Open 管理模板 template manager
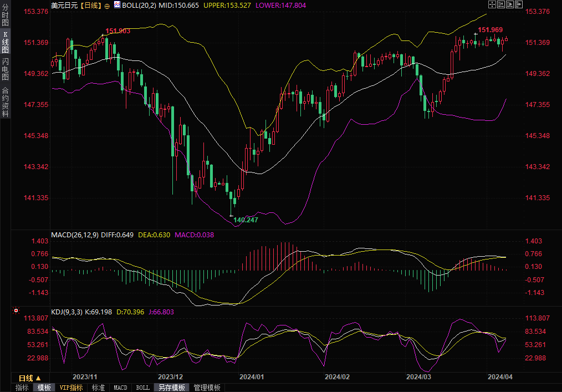The height and width of the screenshot is (392, 562). coord(207,388)
